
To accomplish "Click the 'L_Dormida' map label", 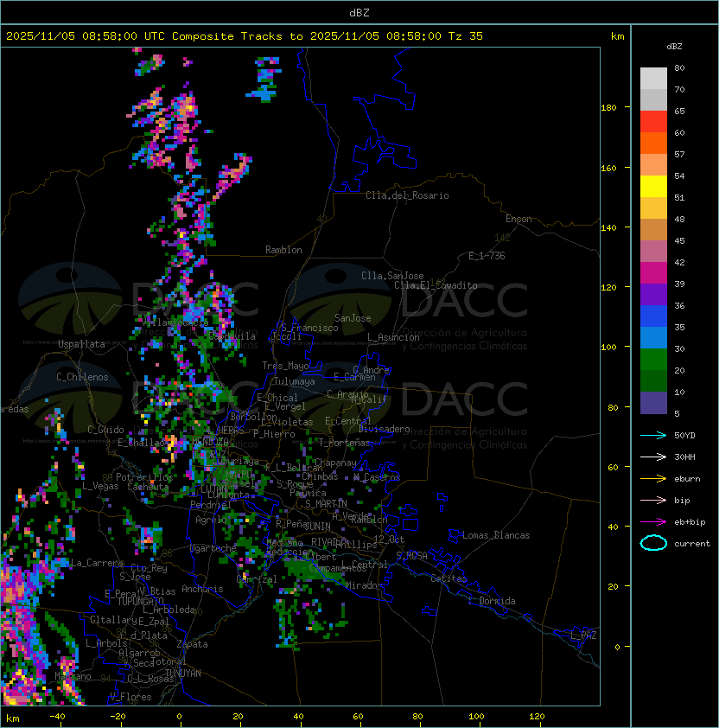I will click(492, 601).
